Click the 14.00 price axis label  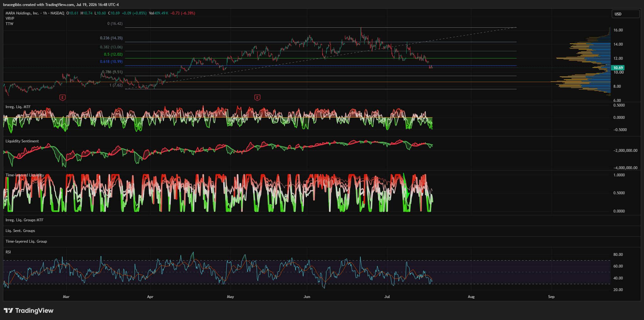618,44
